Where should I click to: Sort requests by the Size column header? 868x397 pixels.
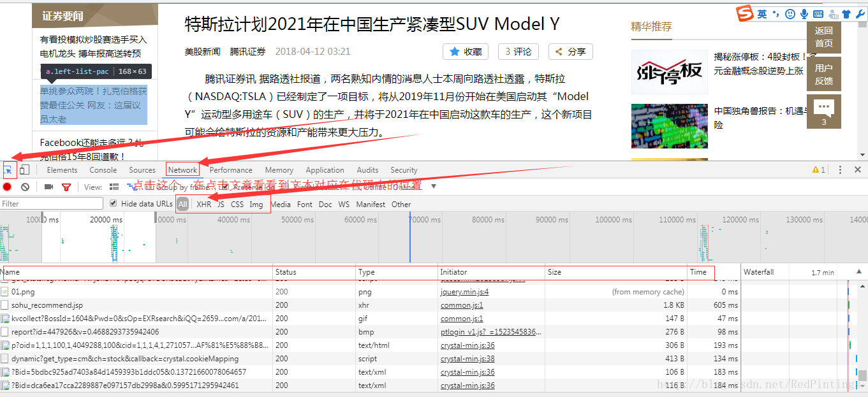[616, 272]
